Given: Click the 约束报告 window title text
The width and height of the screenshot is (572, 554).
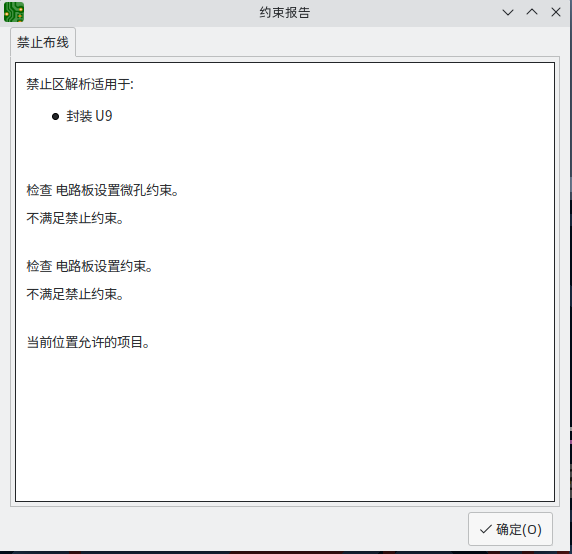Looking at the screenshot, I should [285, 12].
